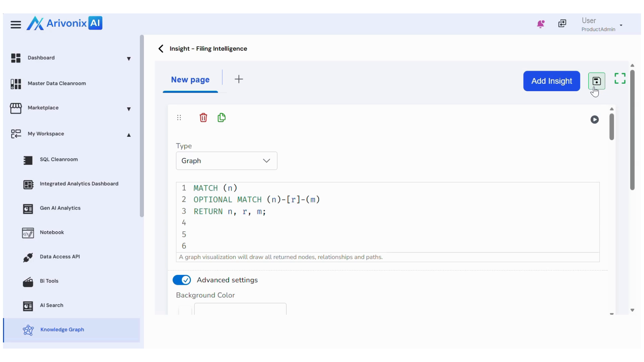Screen dimensions: 644x362
Task: Enter fullscreen with green expand icon
Action: coord(620,78)
